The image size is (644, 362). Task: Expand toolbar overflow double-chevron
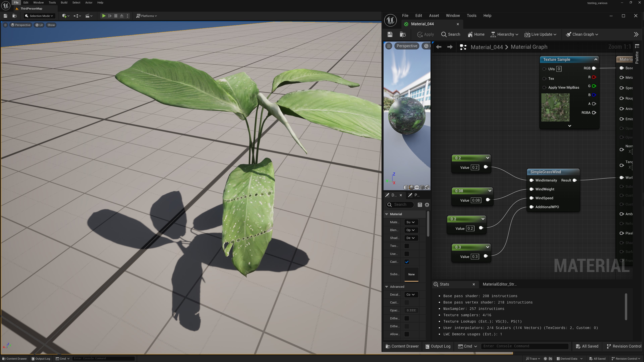[636, 35]
